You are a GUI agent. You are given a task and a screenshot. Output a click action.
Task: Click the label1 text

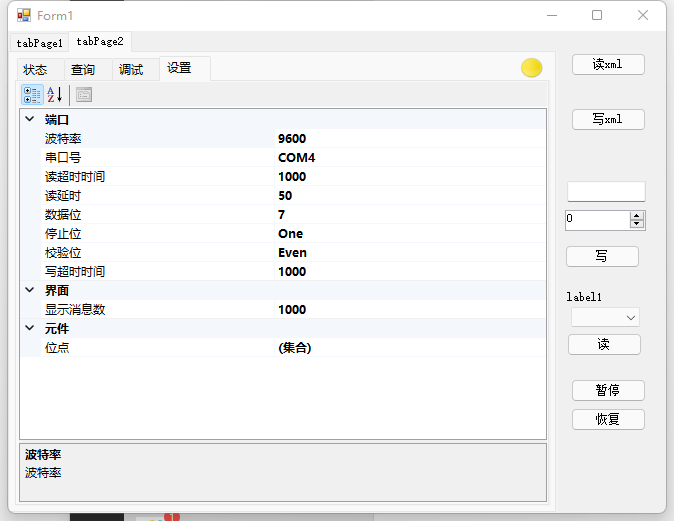tap(584, 297)
